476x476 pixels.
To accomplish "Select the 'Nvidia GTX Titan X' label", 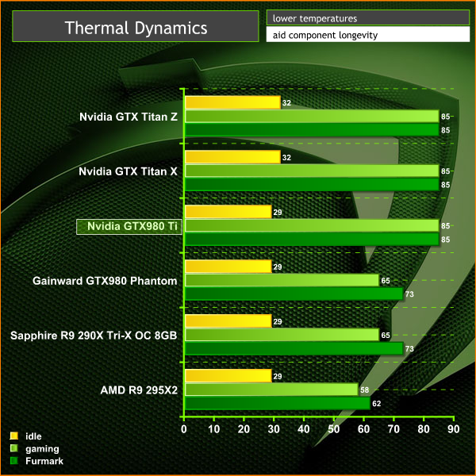I will click(128, 171).
